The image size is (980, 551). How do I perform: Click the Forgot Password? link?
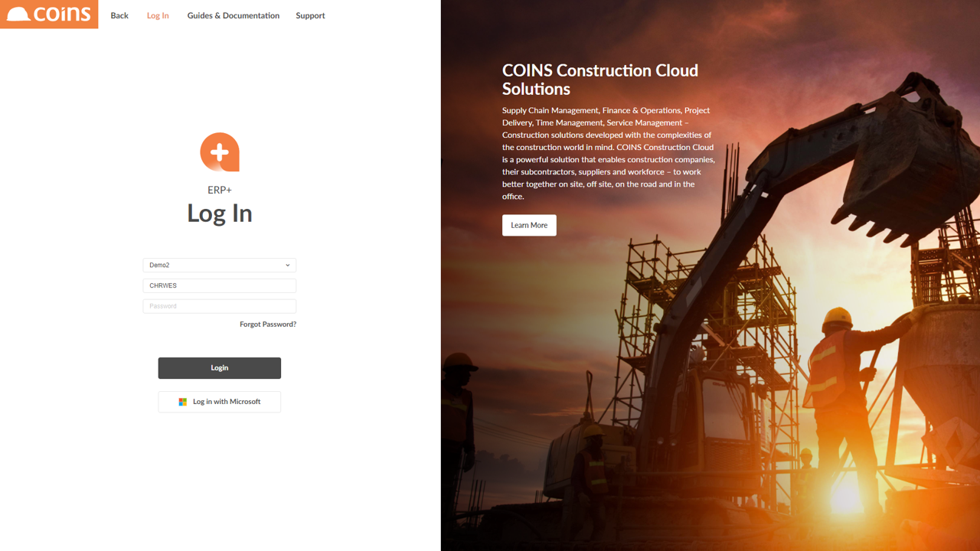click(268, 324)
